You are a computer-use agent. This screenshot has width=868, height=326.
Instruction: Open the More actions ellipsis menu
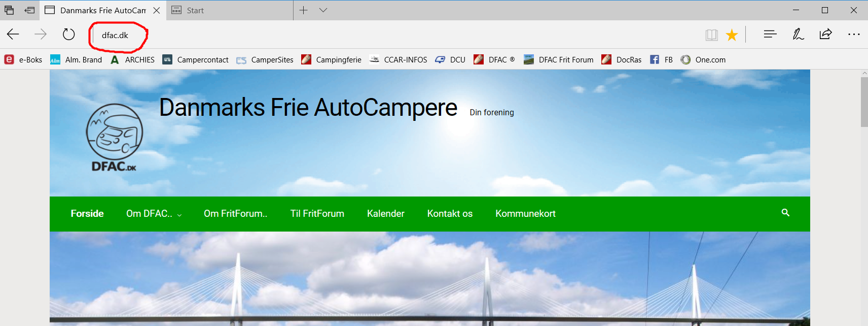(854, 35)
